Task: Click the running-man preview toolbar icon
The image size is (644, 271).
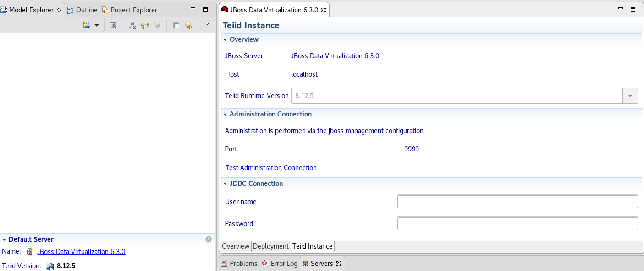Action: 113,25
